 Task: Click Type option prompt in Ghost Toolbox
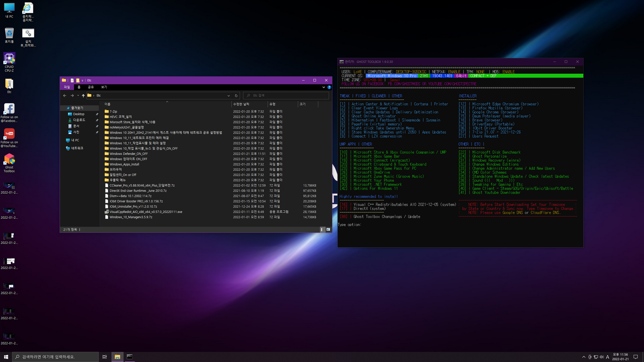[x=349, y=225]
